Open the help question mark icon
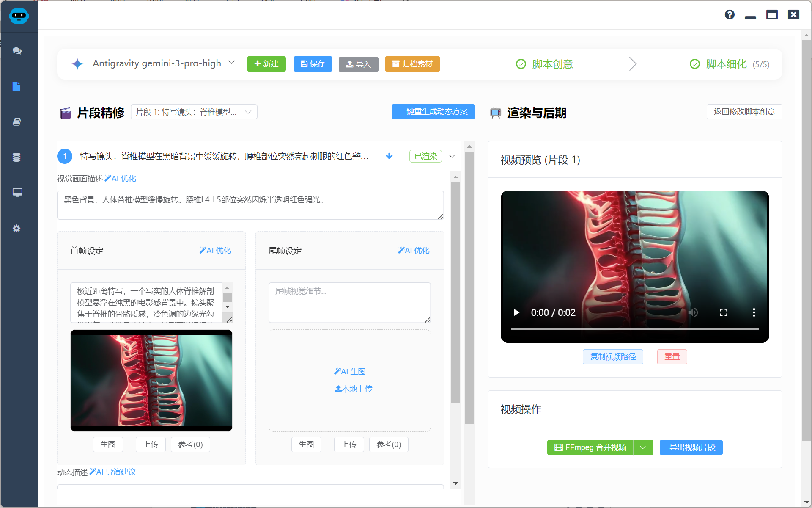The width and height of the screenshot is (812, 508). 730,14
